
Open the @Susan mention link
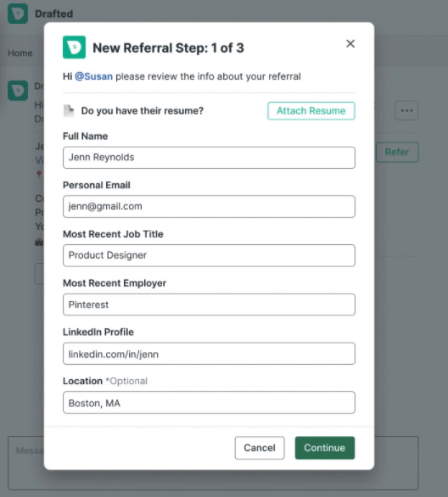pyautogui.click(x=94, y=76)
